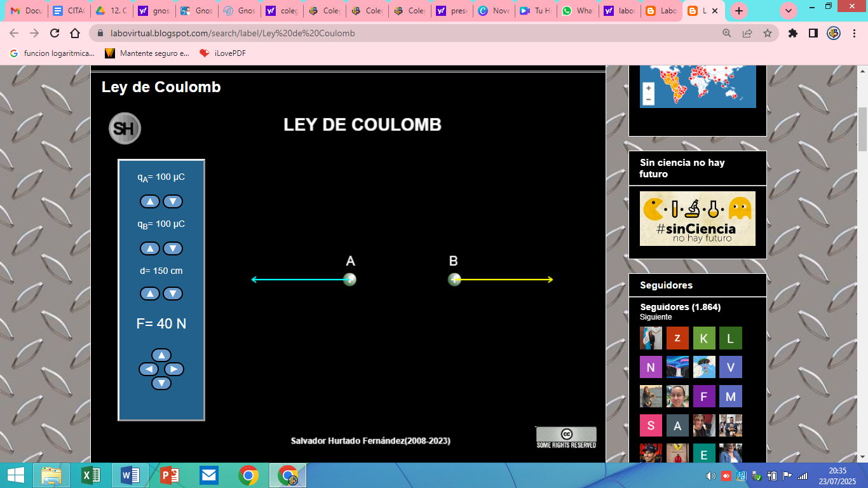Open the Ley de Coulomb post title
This screenshot has width=868, height=488.
(x=161, y=87)
